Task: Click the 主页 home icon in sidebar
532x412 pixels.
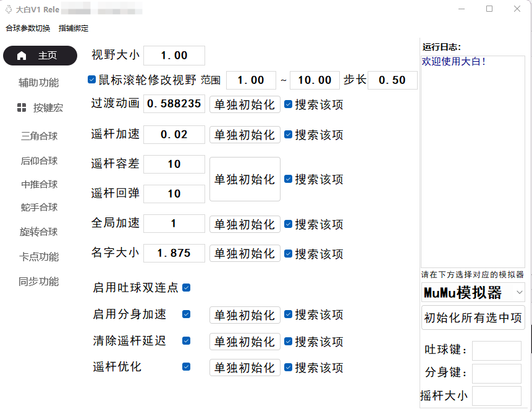Action: coord(22,56)
